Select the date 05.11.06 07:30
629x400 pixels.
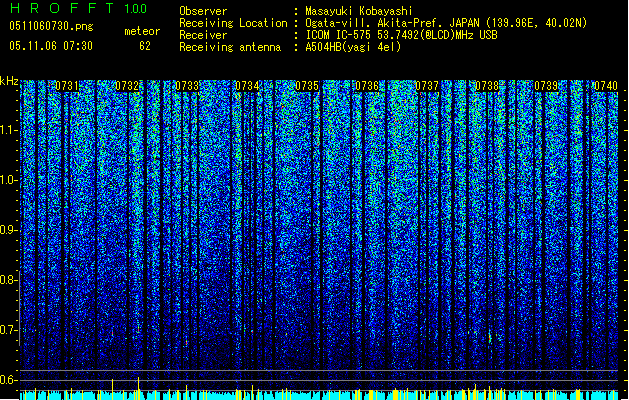[51, 46]
